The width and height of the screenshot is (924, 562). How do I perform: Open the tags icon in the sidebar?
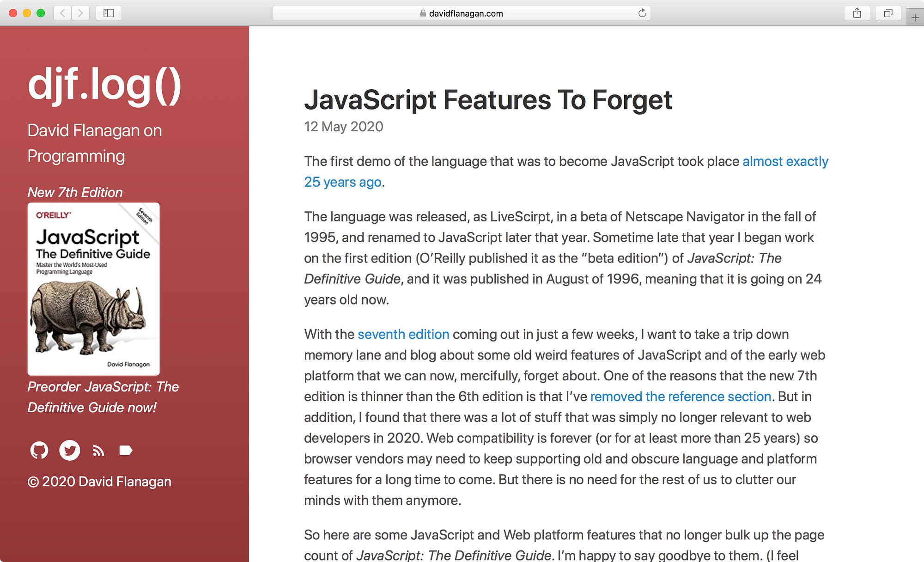click(x=126, y=450)
